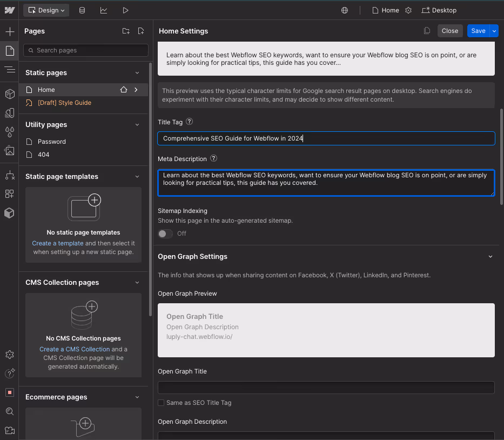Click the home icon on Home row
This screenshot has height=440, width=504.
click(x=124, y=90)
